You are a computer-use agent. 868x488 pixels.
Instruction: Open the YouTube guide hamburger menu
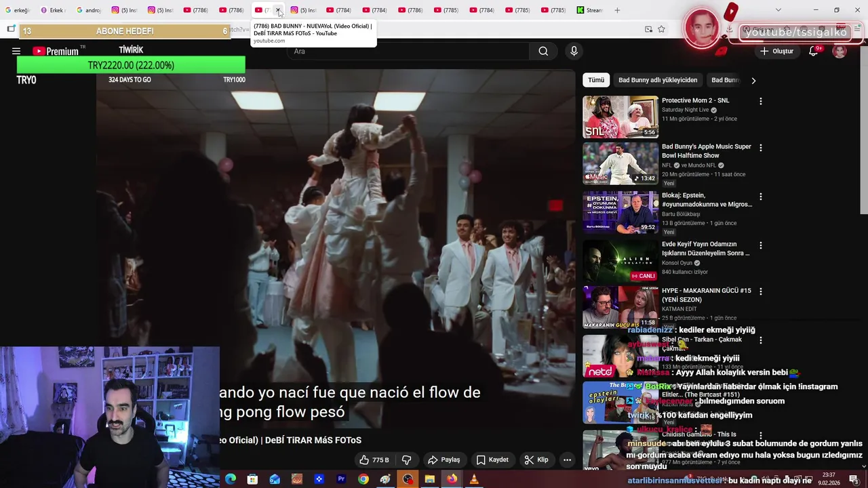tap(16, 51)
